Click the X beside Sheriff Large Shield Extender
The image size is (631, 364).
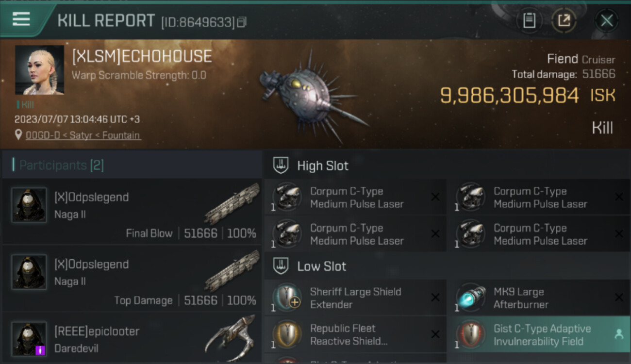(x=435, y=298)
